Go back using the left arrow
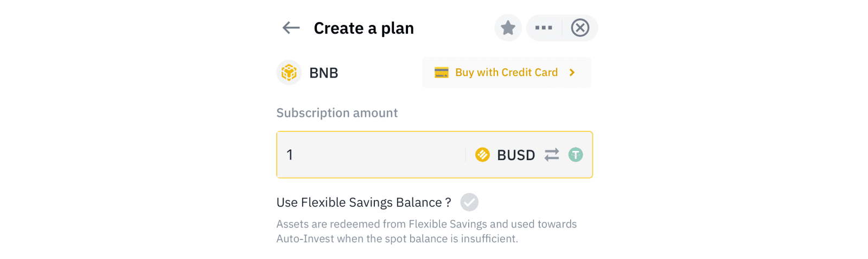Image resolution: width=868 pixels, height=259 pixels. coord(291,28)
